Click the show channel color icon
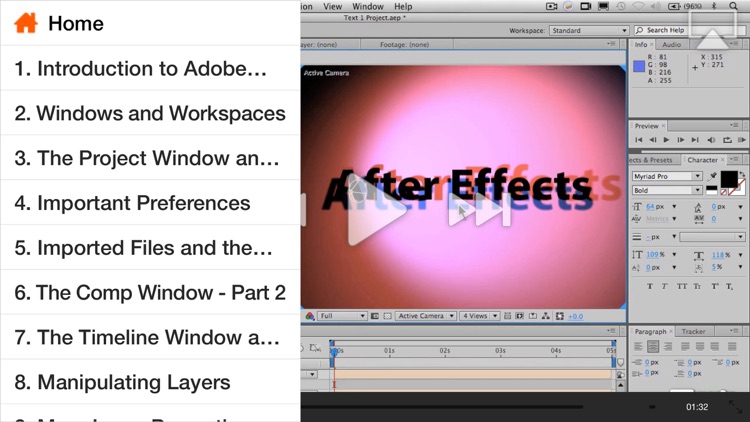Screen dimensions: 750x422 (x=309, y=316)
